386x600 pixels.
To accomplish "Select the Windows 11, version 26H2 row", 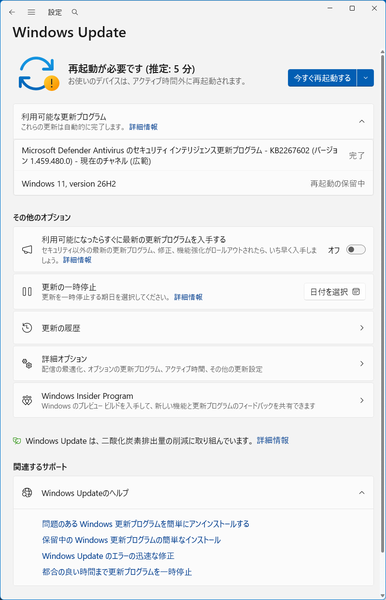I will click(193, 184).
